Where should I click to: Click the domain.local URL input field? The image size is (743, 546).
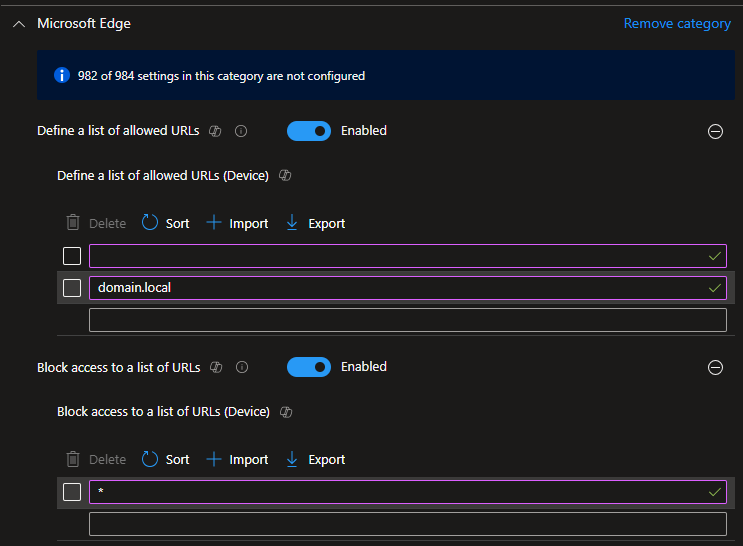(408, 288)
